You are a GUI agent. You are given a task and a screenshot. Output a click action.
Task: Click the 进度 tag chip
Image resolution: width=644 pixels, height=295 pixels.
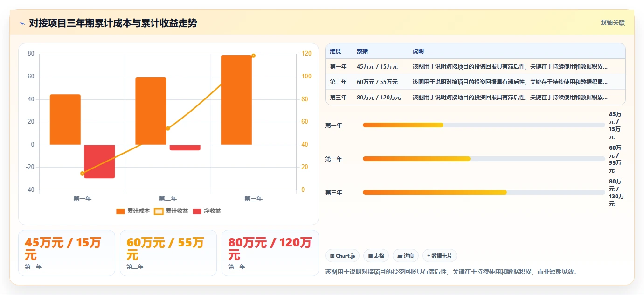(405, 256)
